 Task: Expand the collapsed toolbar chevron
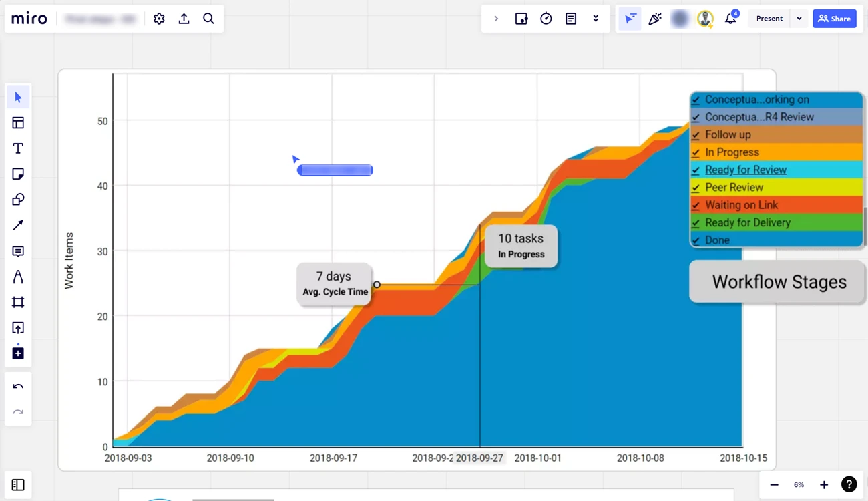tap(496, 19)
